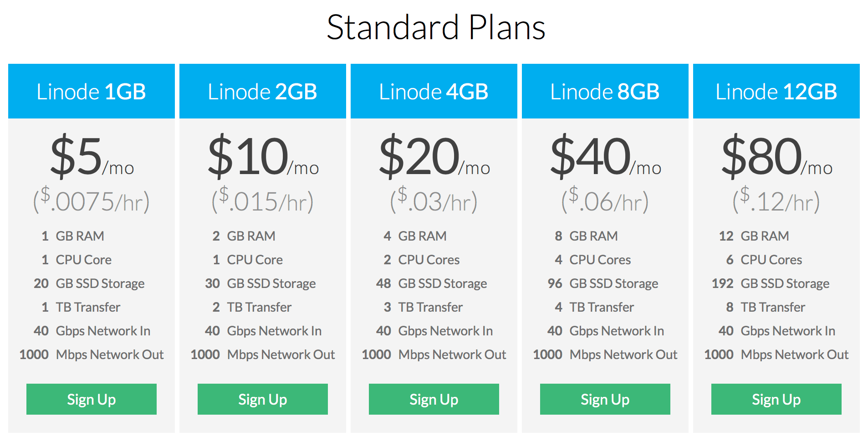Select the Linode 8GB plan header
The image size is (868, 442).
[605, 91]
